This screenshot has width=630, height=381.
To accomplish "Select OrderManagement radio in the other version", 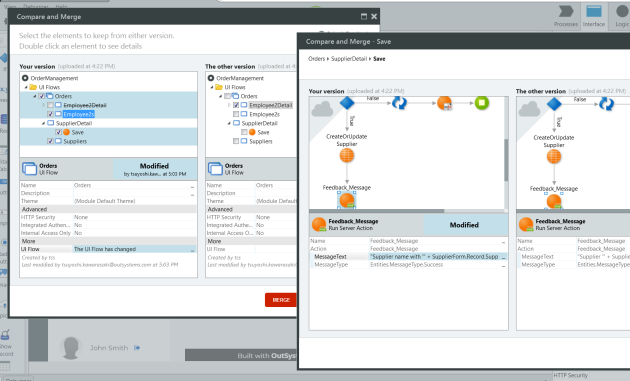I will [211, 78].
